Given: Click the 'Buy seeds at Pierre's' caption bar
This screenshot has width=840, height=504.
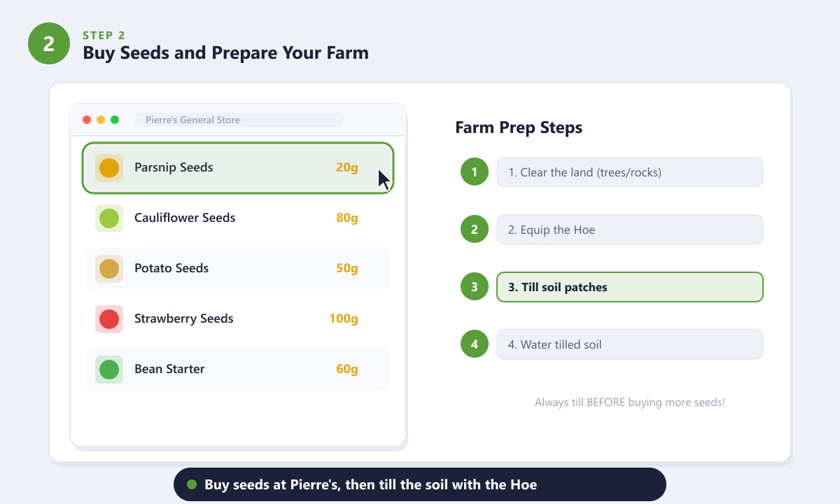Looking at the screenshot, I should coord(420,484).
